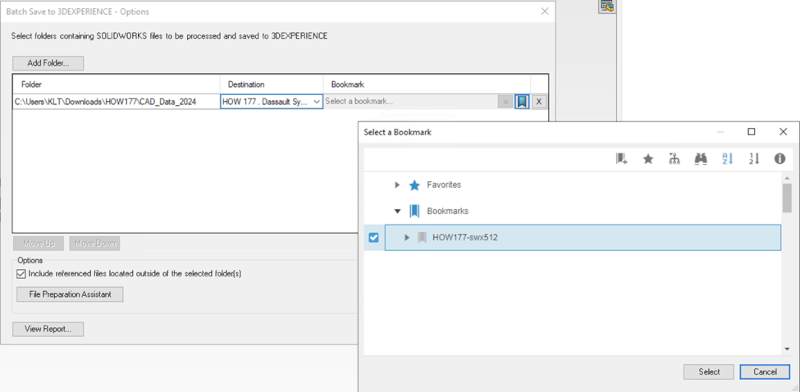Sort bookmarks alphabetically A to Z
This screenshot has height=392, width=800.
pos(728,159)
